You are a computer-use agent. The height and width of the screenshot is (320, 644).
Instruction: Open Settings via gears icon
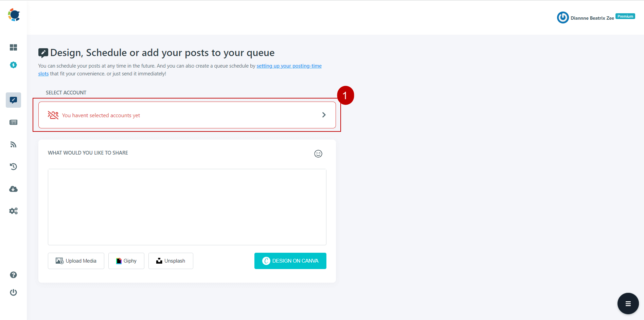[13, 211]
